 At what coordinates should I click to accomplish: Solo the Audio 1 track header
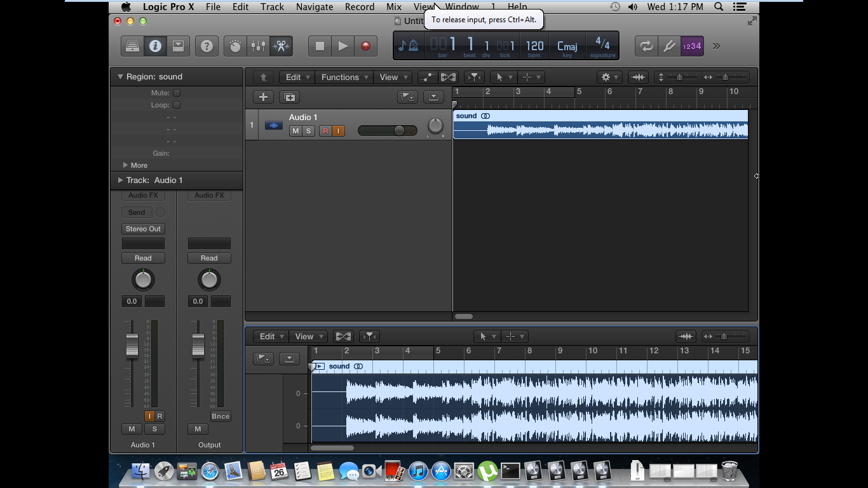[x=308, y=131]
